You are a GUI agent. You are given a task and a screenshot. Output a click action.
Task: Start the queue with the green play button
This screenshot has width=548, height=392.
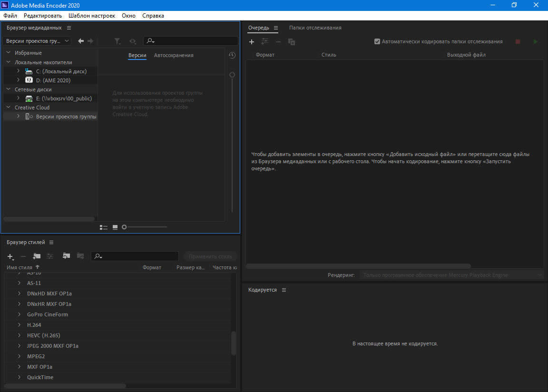535,41
